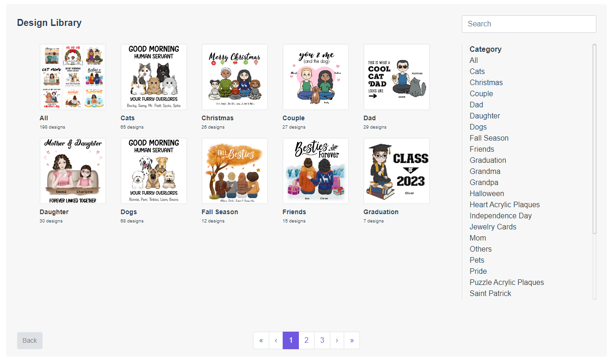
Task: View the 'Cool Cat Dad' design thumbnail
Action: point(396,77)
